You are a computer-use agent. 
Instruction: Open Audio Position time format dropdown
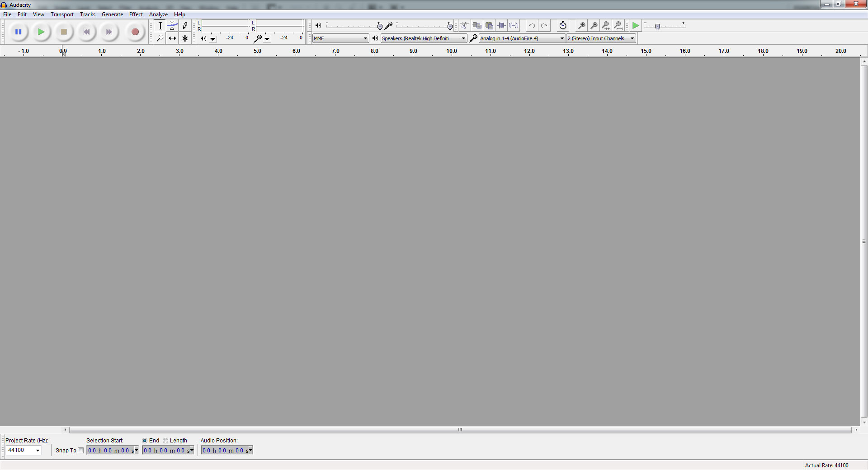[250, 450]
